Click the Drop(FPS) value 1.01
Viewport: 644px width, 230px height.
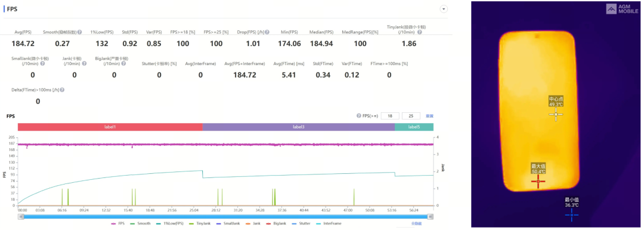coord(253,43)
